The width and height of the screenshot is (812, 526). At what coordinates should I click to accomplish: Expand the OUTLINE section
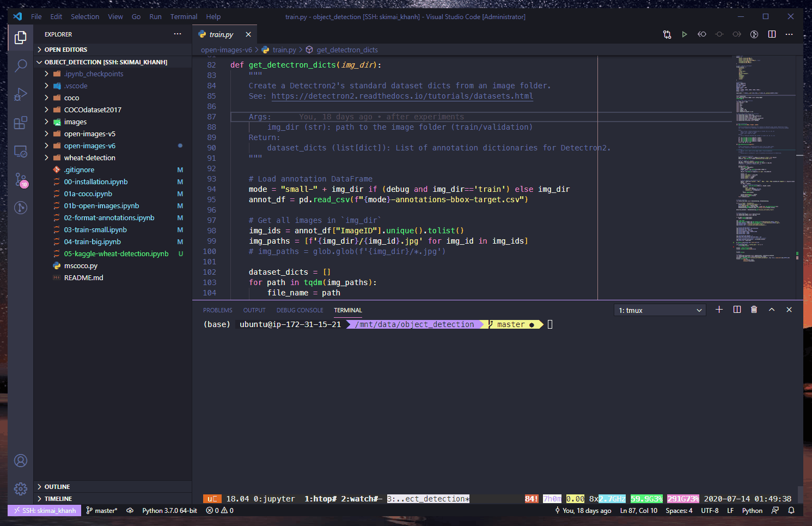pyautogui.click(x=57, y=487)
